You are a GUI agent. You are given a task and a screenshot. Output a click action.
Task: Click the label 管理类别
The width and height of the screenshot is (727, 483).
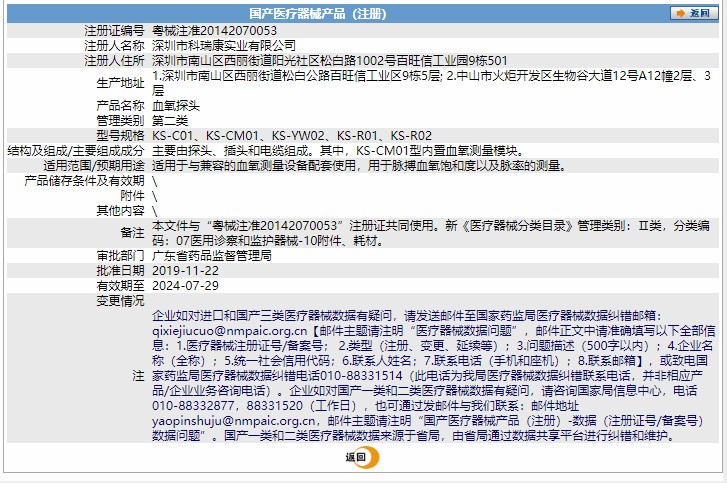pos(120,121)
